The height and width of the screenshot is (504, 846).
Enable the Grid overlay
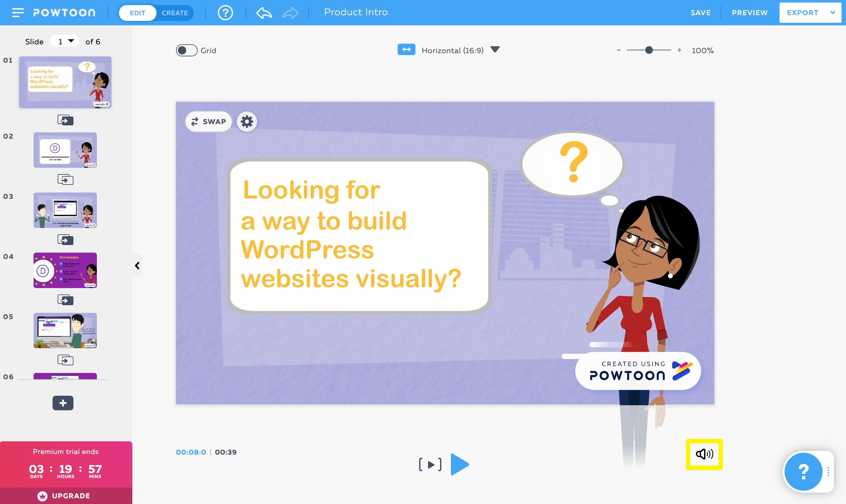(x=186, y=50)
